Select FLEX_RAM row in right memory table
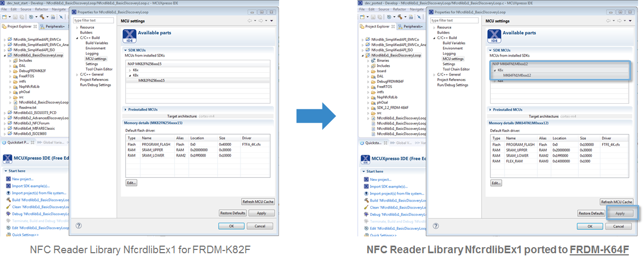Viewport: 644px width, 263px height. [x=560, y=161]
